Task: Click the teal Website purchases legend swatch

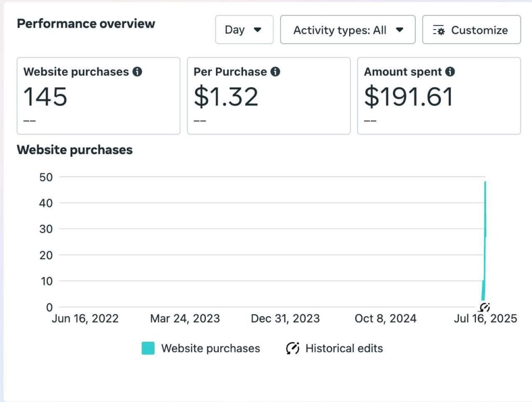Action: (148, 348)
